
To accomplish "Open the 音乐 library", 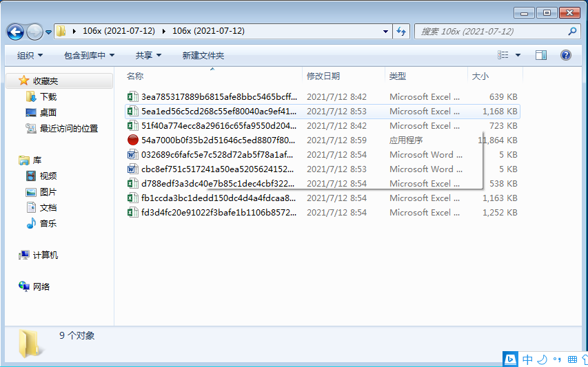I will tap(48, 224).
